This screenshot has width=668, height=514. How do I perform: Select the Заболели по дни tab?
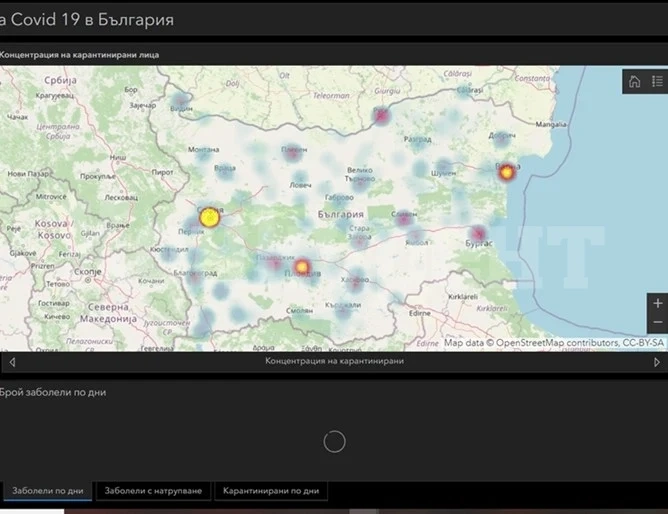48,491
